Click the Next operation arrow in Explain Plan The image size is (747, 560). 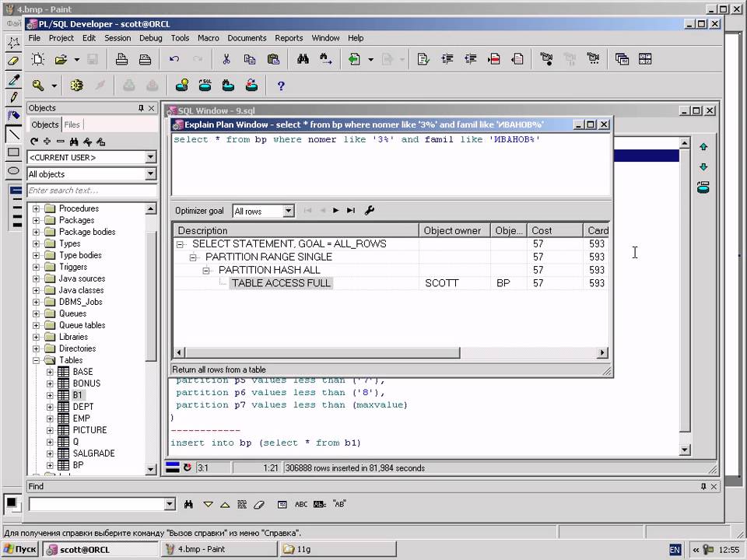coord(336,210)
